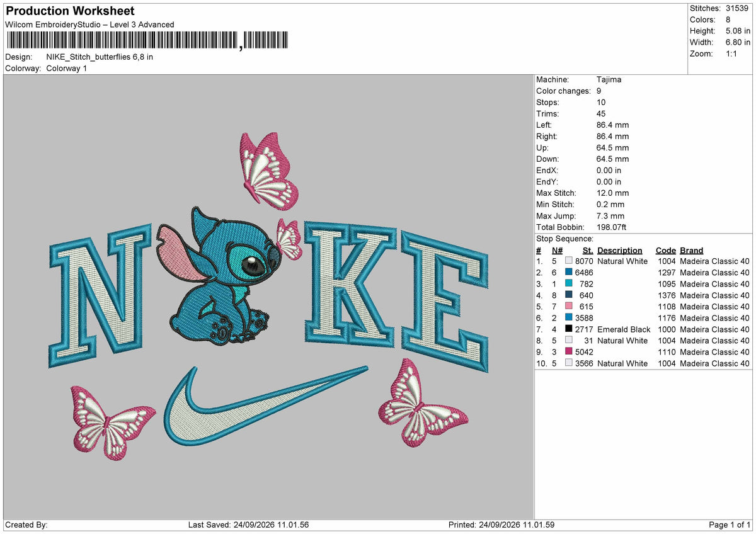Click the Trims value "45"
756x534 pixels.
click(601, 113)
